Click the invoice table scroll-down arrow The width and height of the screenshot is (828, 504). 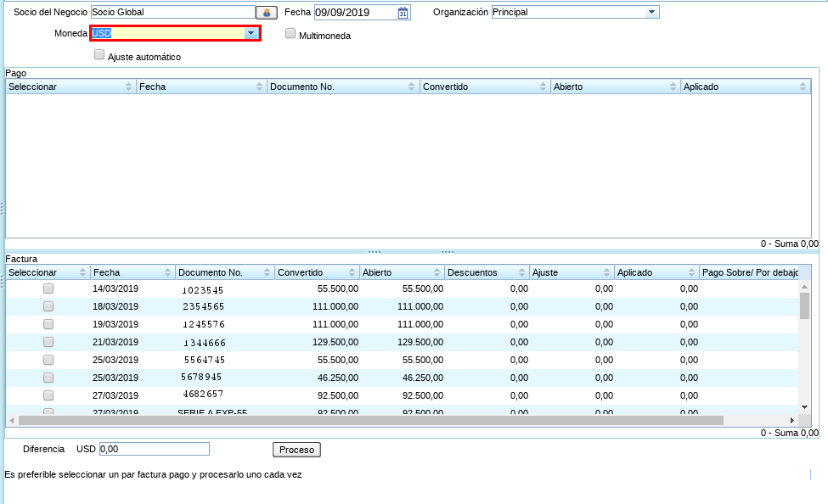[x=804, y=407]
